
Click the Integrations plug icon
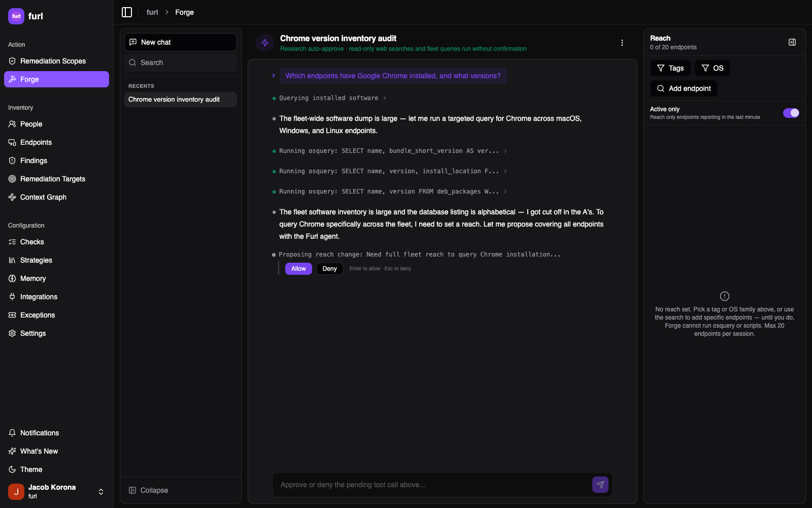click(x=12, y=297)
